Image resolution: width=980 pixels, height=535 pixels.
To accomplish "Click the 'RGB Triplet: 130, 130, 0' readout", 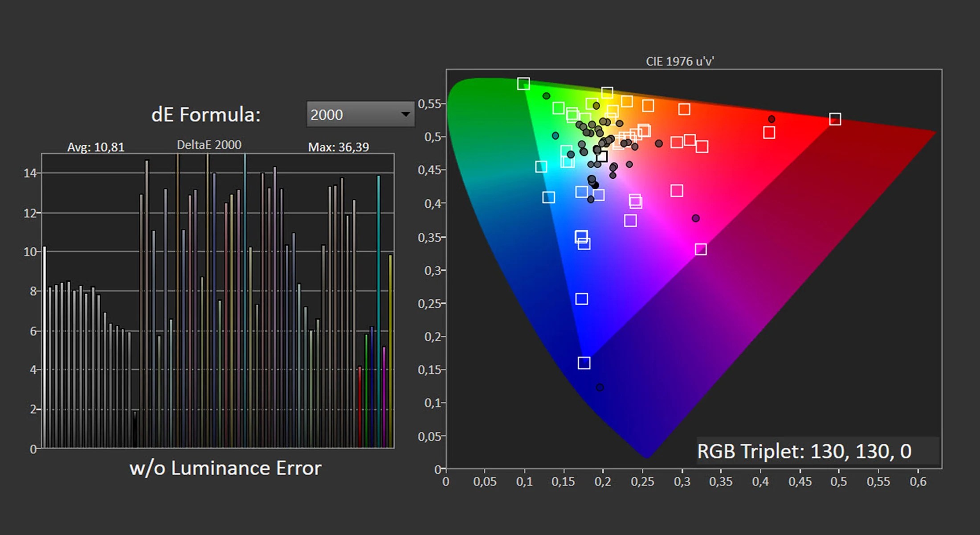I will (804, 451).
